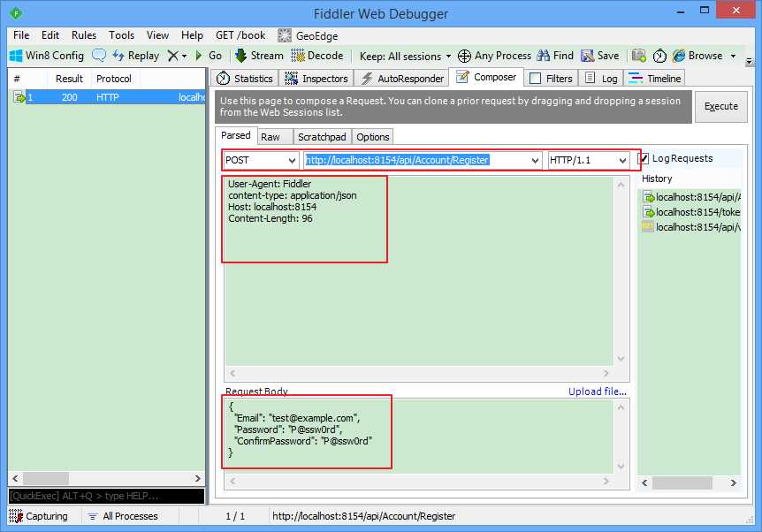Open the Help menu
The height and width of the screenshot is (532, 762).
point(192,35)
